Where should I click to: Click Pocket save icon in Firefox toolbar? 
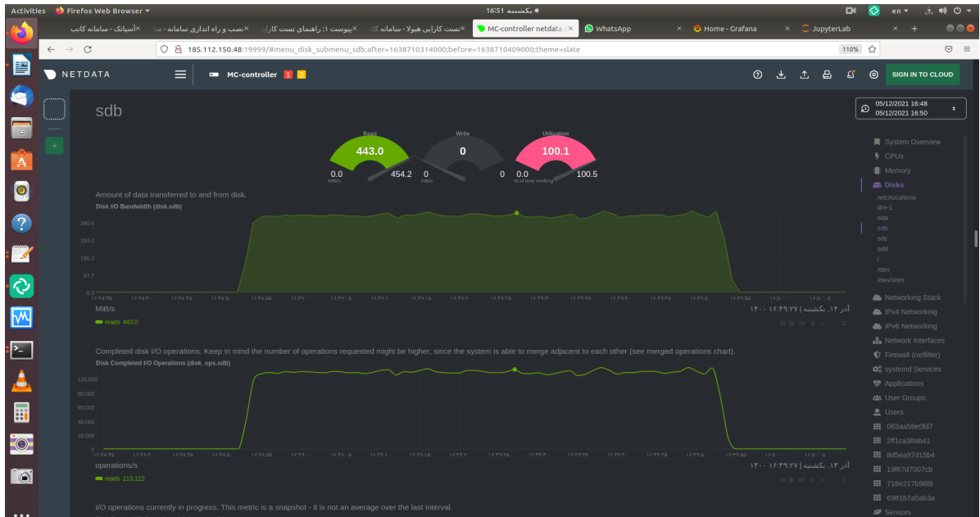pos(948,49)
